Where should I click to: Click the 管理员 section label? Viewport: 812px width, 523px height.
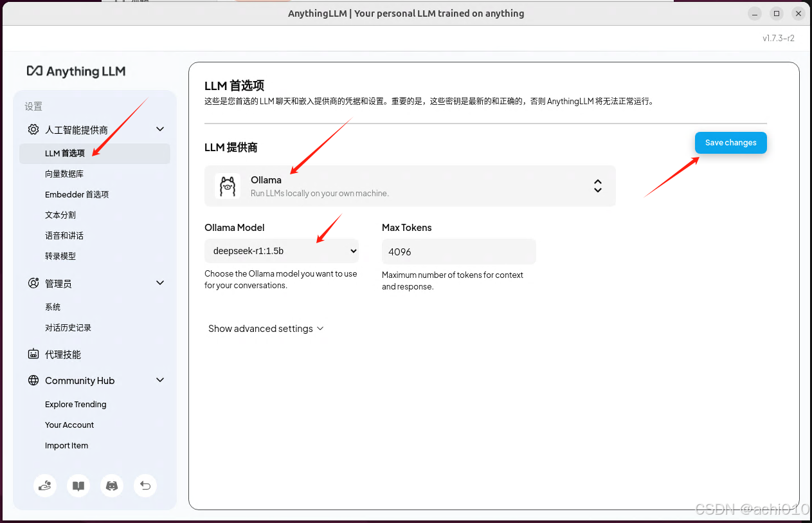[x=59, y=284]
